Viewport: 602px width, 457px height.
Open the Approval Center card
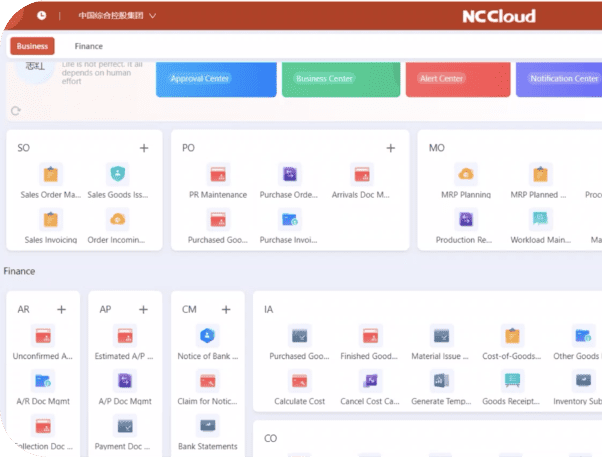click(213, 78)
